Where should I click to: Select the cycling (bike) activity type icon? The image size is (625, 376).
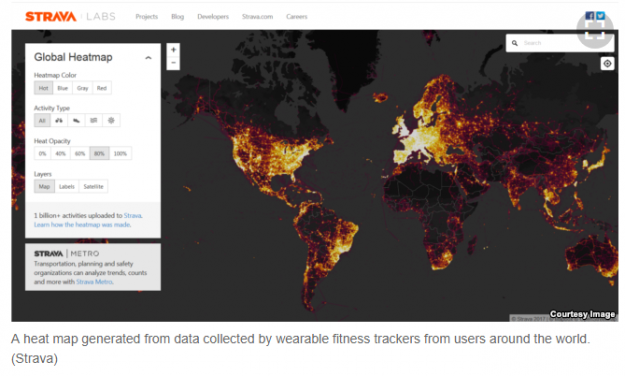59,120
